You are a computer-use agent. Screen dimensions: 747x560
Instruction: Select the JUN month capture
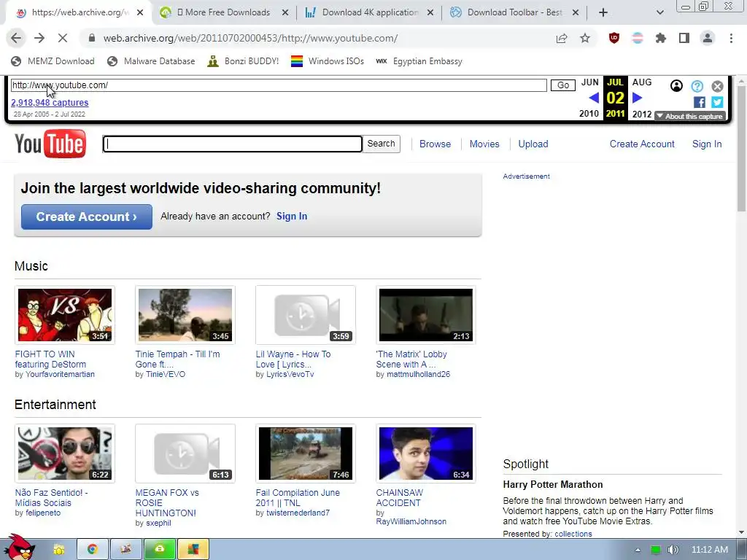[x=589, y=82]
